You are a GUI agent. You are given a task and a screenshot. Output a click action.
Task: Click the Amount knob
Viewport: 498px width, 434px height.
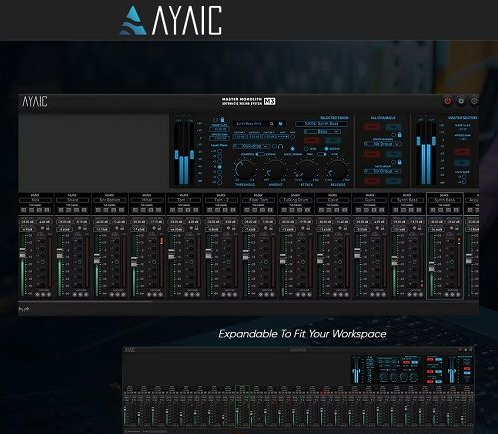coord(275,169)
